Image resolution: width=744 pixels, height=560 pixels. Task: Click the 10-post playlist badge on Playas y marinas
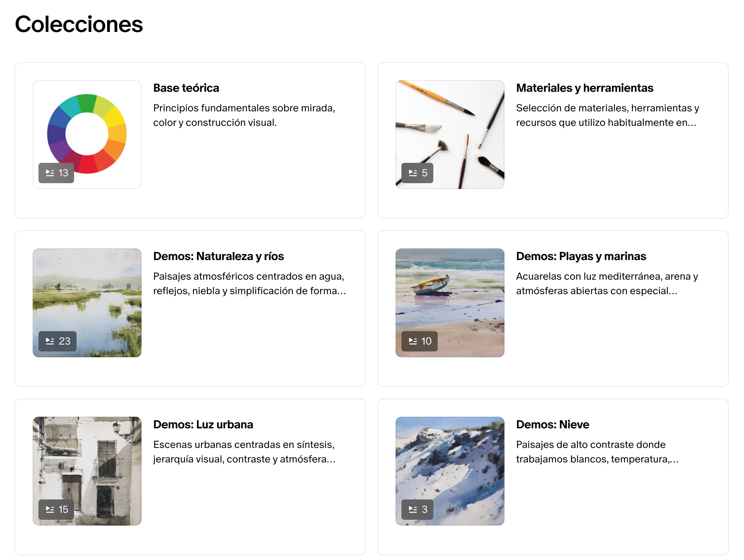click(420, 341)
